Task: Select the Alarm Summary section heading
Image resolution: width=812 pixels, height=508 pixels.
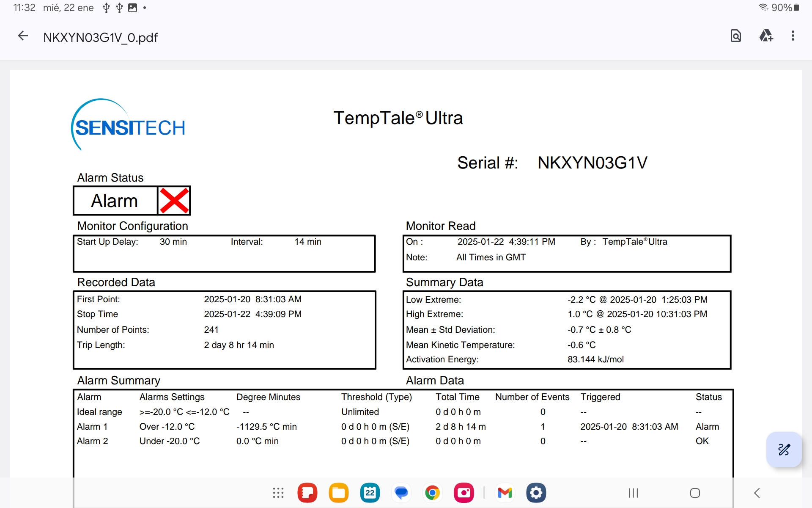Action: point(118,381)
